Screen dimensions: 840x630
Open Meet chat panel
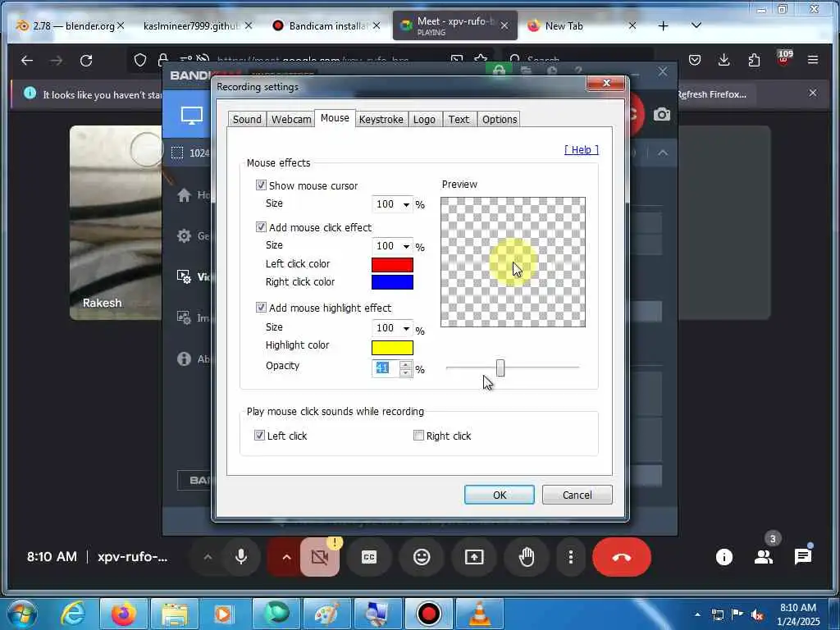pos(803,557)
